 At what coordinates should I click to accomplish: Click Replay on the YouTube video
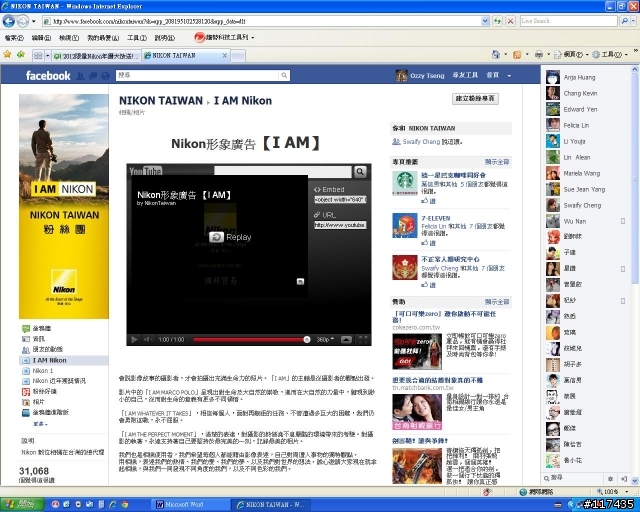coord(230,237)
